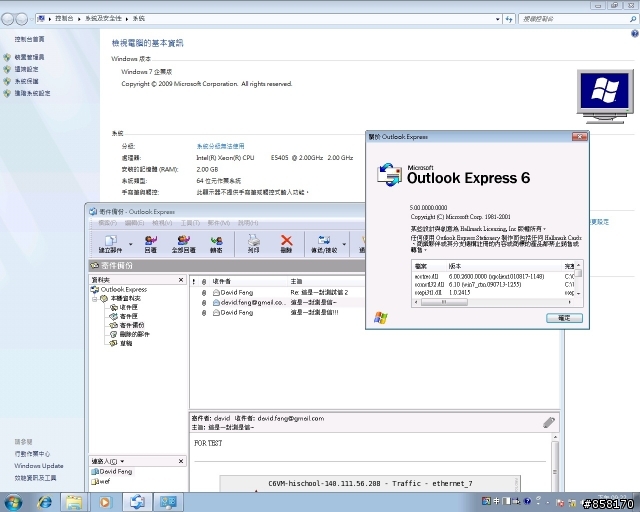This screenshot has width=640, height=512.
Task: Open the dropdown arrow next to 建立郵件
Action: (131, 244)
